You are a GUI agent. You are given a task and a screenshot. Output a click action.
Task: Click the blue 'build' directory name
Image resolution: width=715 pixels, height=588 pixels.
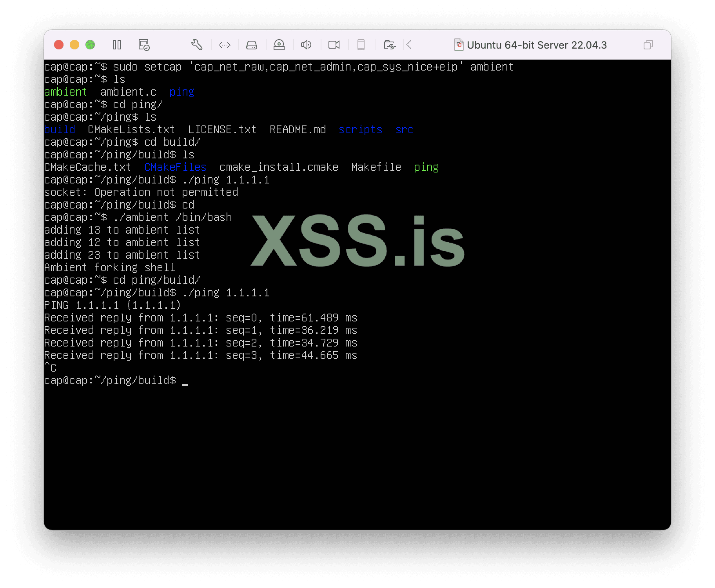click(x=60, y=130)
